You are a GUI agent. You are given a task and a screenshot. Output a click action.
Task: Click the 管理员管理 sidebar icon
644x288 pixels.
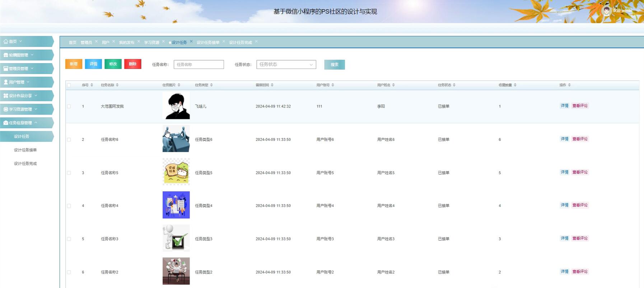tap(6, 69)
